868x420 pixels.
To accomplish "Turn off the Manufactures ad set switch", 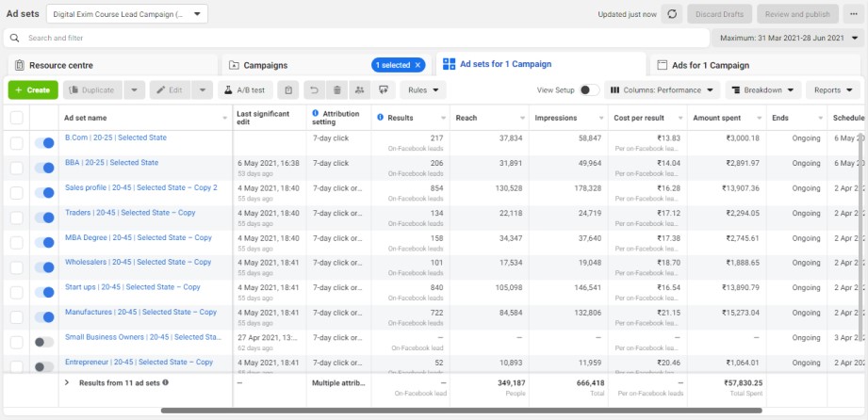I will point(44,317).
